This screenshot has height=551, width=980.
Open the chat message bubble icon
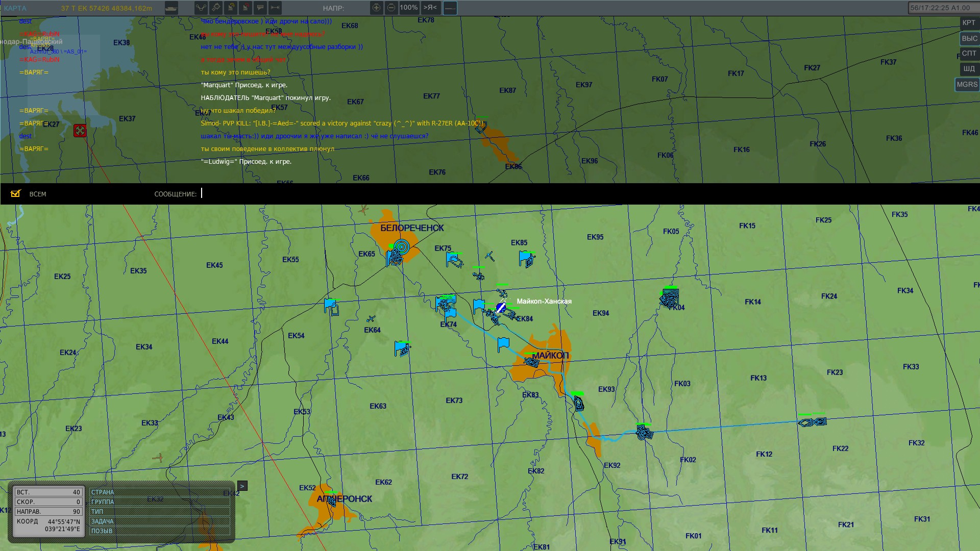[x=260, y=8]
